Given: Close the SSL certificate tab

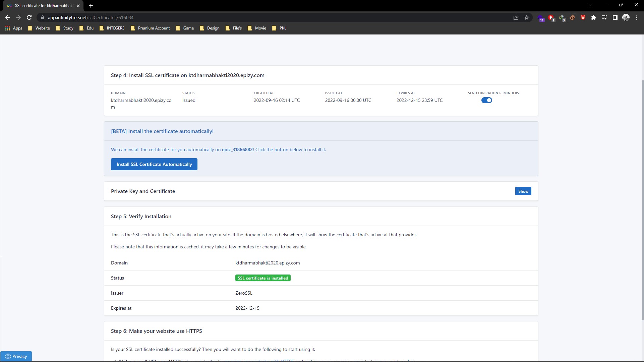Looking at the screenshot, I should coord(78,6).
